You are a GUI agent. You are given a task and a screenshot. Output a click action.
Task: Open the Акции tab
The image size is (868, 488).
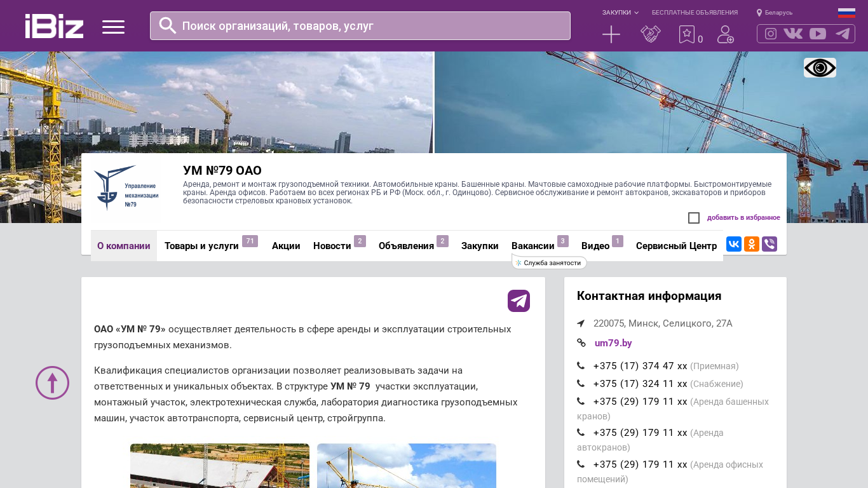(x=286, y=246)
